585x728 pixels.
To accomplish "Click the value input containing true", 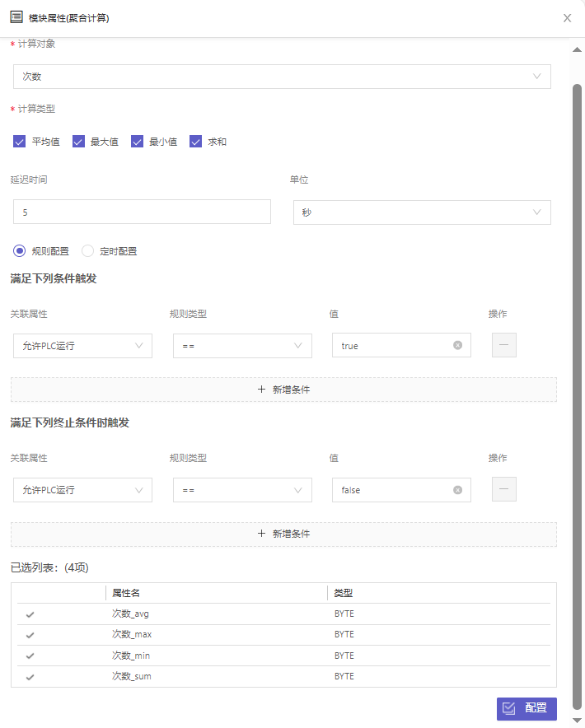I will pos(401,345).
